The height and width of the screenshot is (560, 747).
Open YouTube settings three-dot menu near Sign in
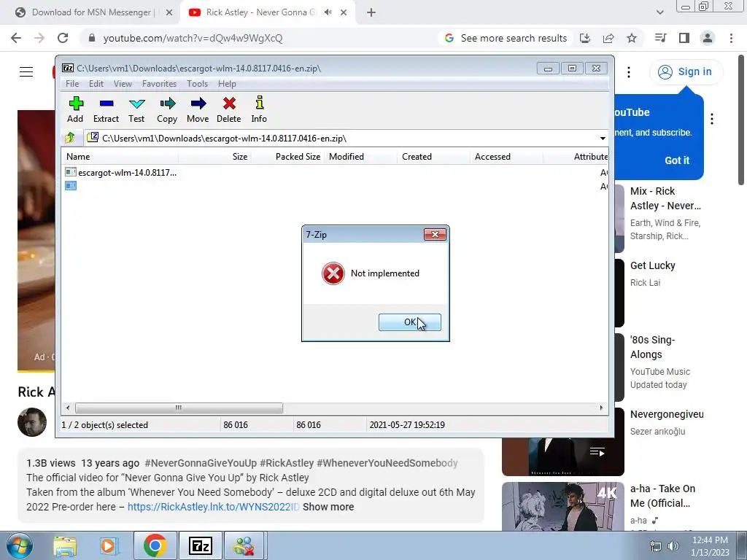[629, 72]
